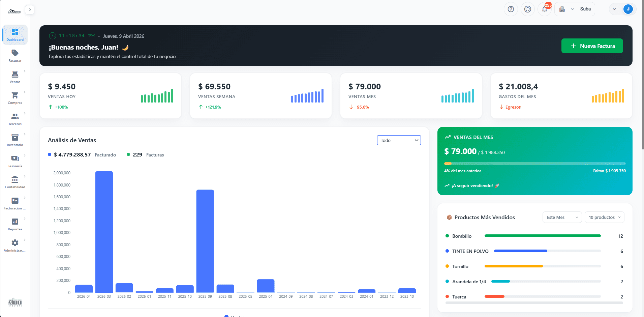The image size is (644, 317).
Task: Click the company logo at top left
Action: pos(14,11)
